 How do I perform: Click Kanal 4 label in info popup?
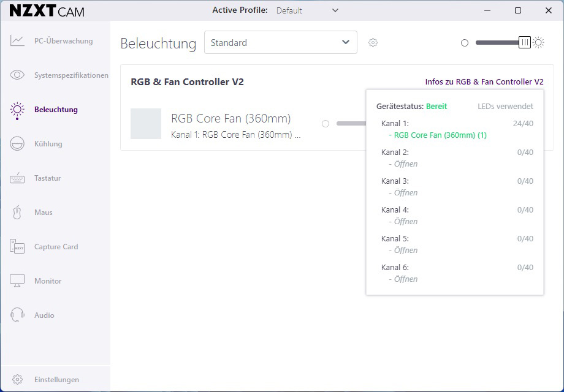pyautogui.click(x=395, y=210)
